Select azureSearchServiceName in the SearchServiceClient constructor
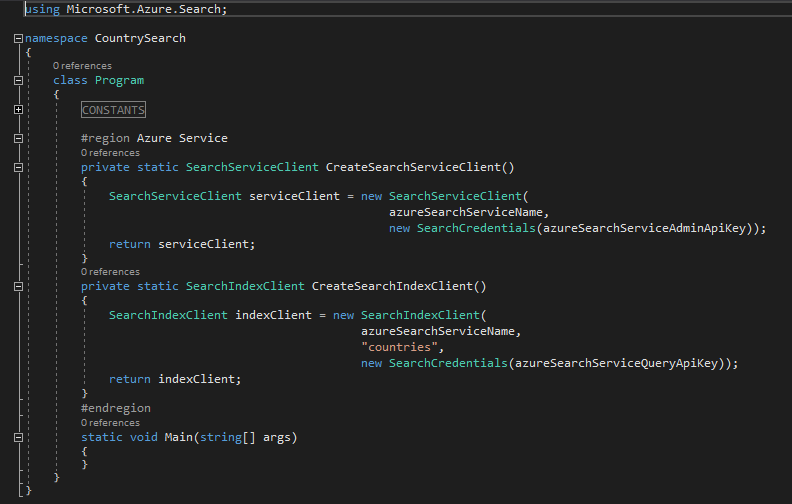Image resolution: width=792 pixels, height=504 pixels. pos(466,212)
